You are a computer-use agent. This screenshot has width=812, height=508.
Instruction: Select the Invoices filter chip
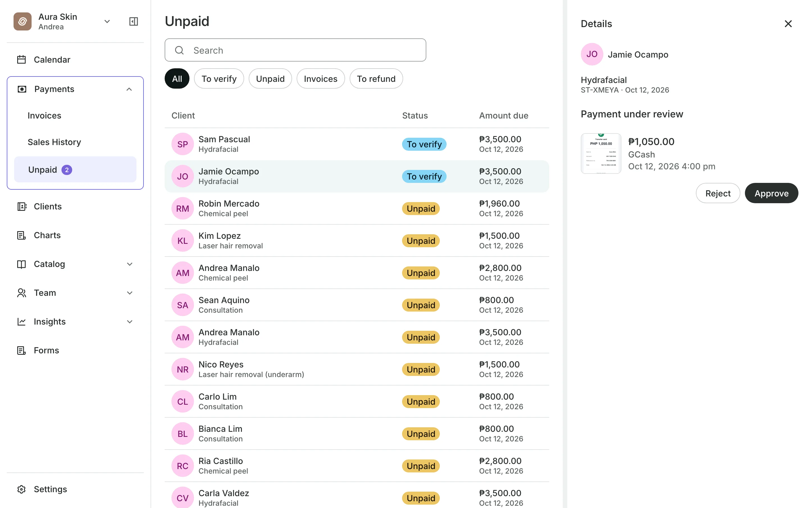[321, 79]
